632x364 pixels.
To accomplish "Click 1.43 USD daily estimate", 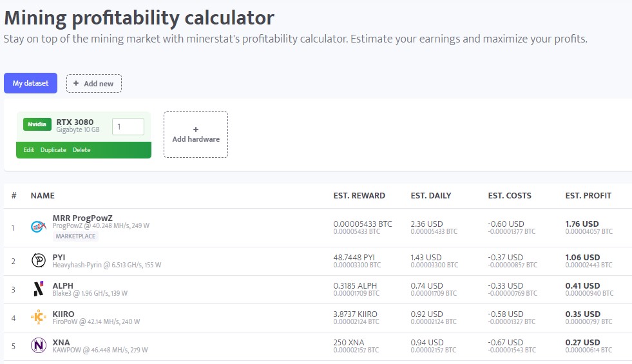I will click(x=426, y=257).
